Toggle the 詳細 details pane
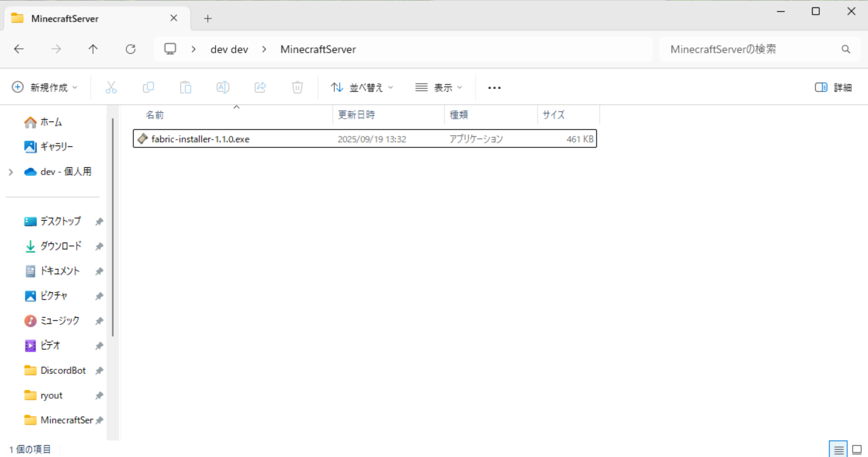The image size is (868, 457). pos(833,87)
